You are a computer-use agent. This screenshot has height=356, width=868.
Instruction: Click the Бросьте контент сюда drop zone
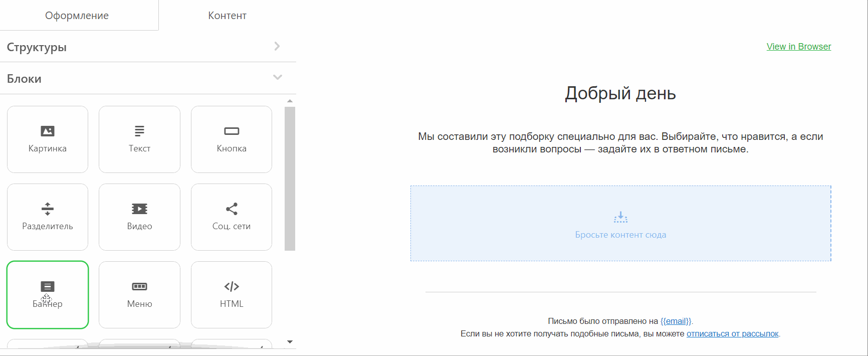(x=621, y=223)
